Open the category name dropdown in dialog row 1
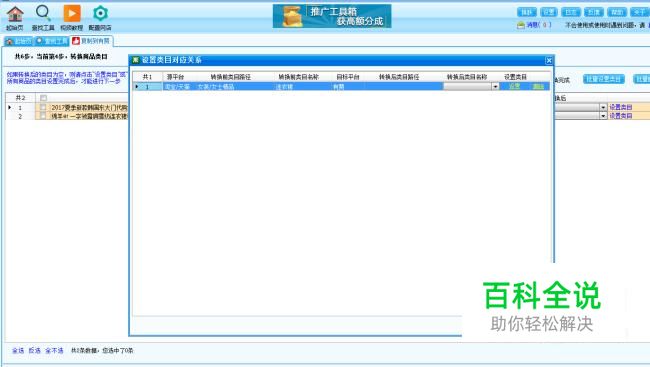The width and height of the screenshot is (650, 367). pyautogui.click(x=495, y=86)
